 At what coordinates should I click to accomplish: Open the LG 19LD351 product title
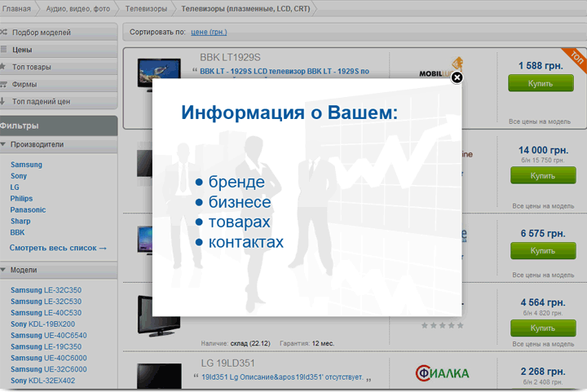coord(227,363)
